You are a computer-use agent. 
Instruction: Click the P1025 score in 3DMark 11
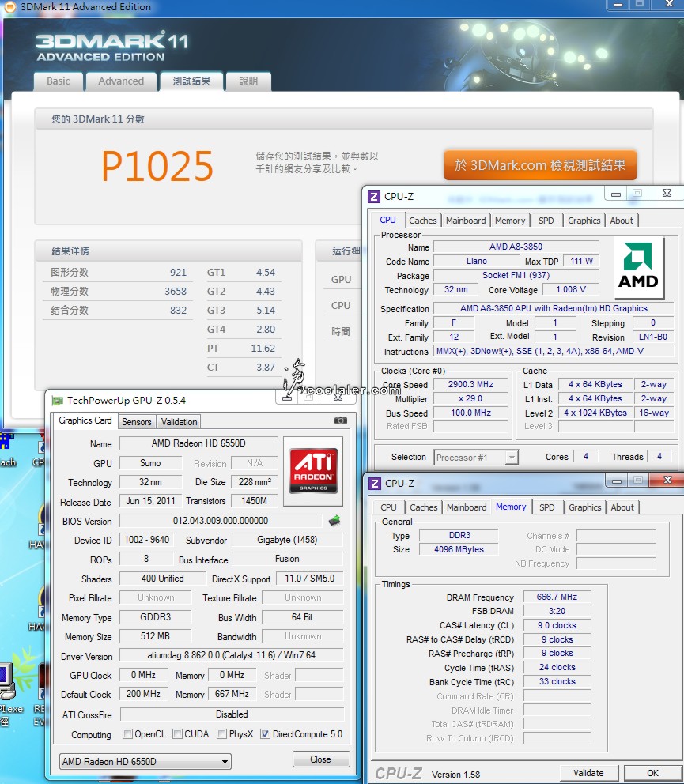(157, 166)
